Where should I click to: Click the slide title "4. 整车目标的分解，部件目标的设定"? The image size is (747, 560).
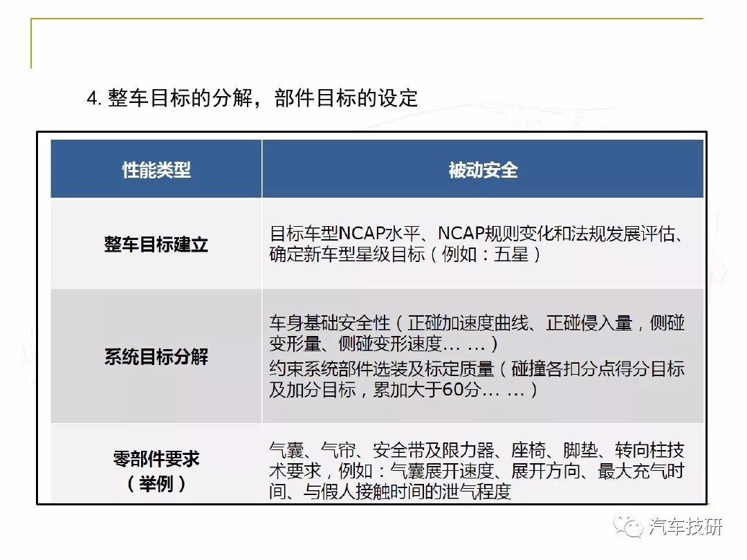coord(252,98)
